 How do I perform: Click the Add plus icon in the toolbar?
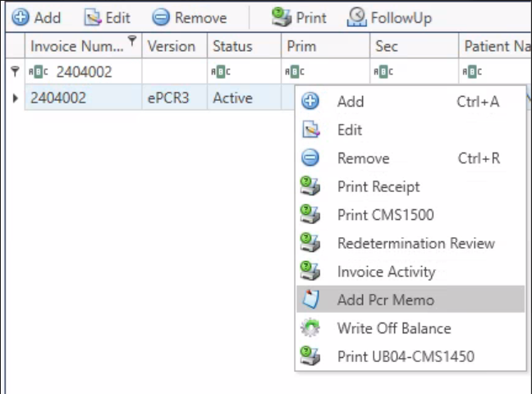(x=20, y=17)
